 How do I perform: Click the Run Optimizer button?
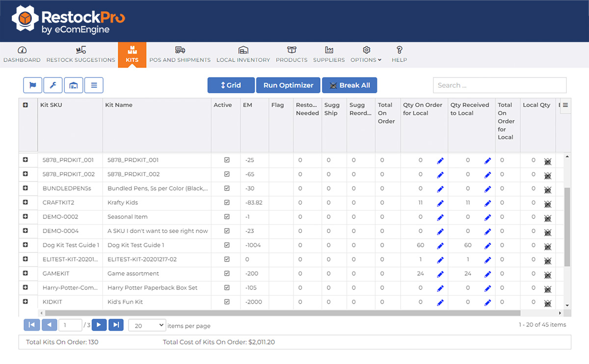pos(288,85)
